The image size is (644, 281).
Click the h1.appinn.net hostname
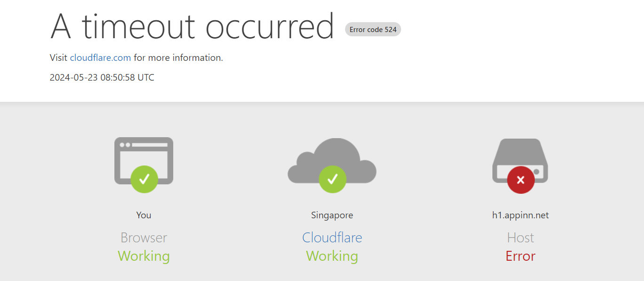pyautogui.click(x=520, y=215)
